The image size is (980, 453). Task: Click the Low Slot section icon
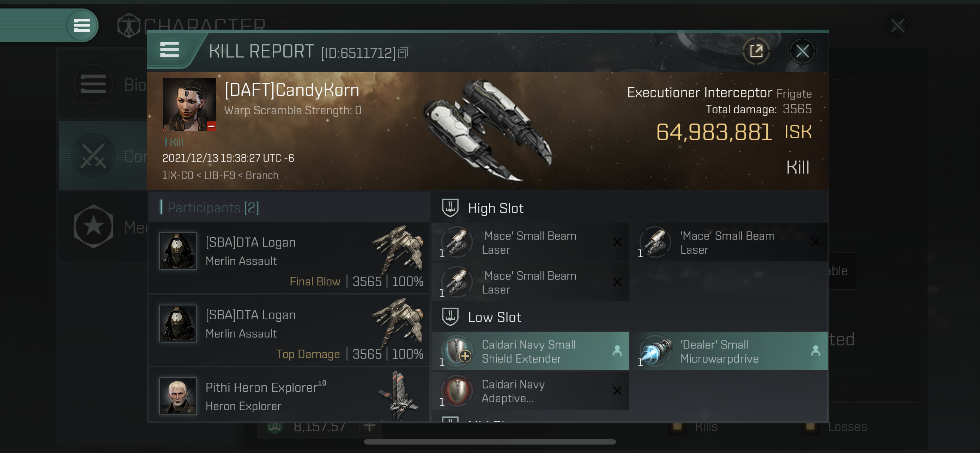coord(450,316)
